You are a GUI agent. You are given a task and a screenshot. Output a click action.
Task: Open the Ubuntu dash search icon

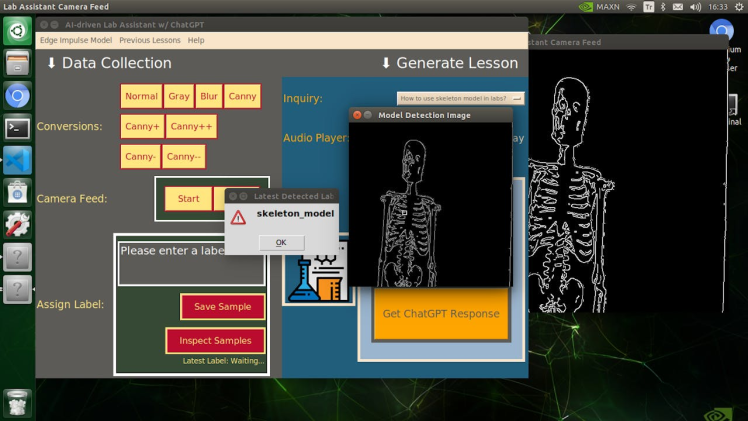17,31
